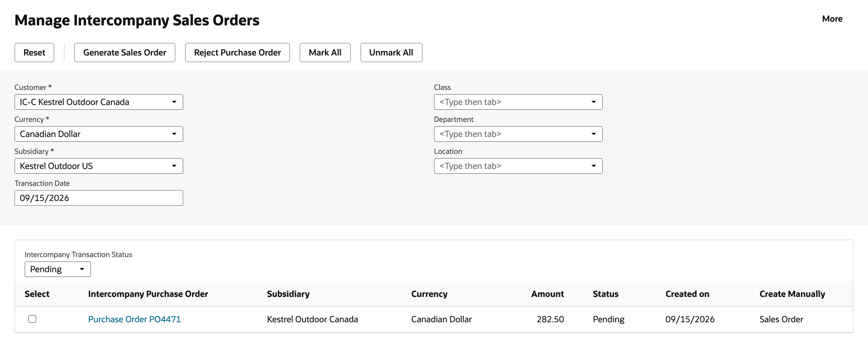Click Kestrel Outdoor Canada cell
The width and height of the screenshot is (868, 341).
[312, 319]
